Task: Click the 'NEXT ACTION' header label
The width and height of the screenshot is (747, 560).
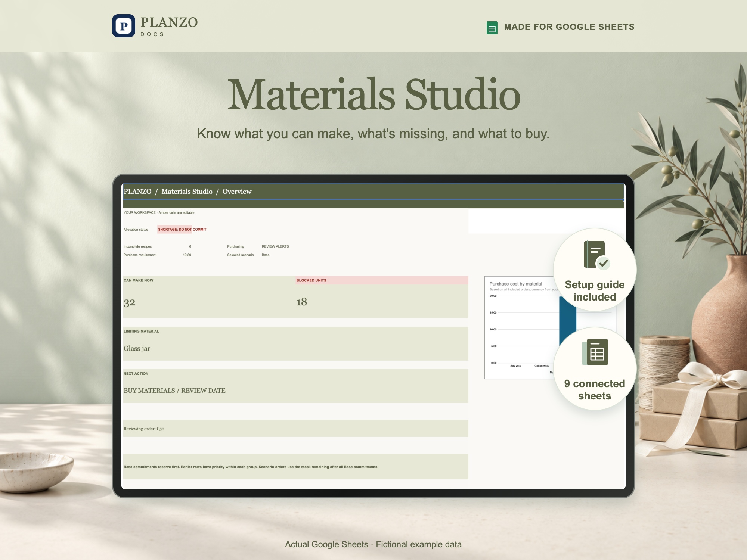Action: [x=136, y=373]
